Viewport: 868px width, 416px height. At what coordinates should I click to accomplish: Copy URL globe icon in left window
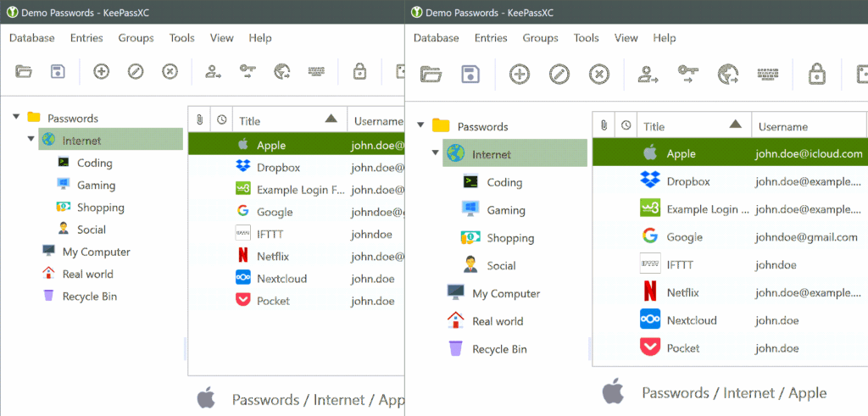coord(281,71)
